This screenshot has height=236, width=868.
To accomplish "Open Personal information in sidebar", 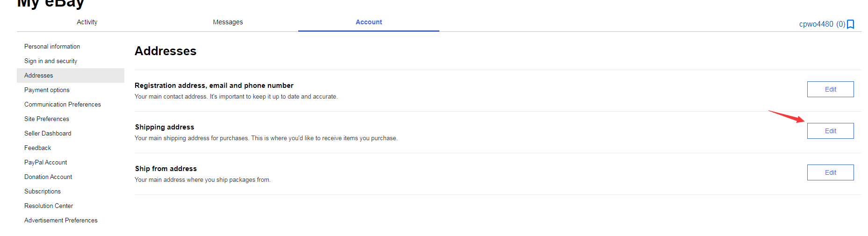I will click(52, 46).
